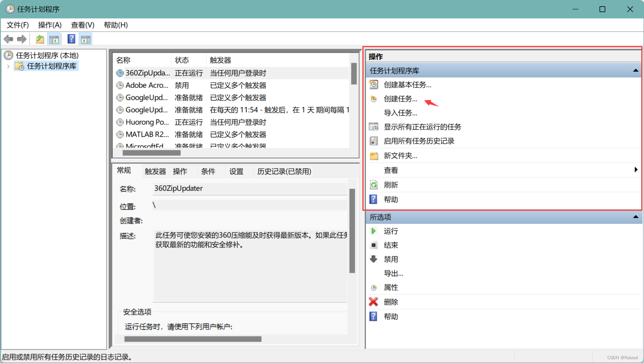The width and height of the screenshot is (644, 363).
Task: Click the green 运行 play icon
Action: (374, 231)
